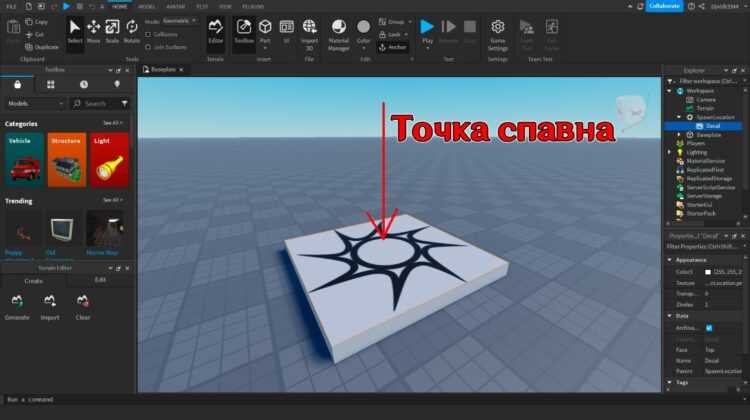Open the Play button dropdown arrow
The image size is (750, 420).
click(x=428, y=49)
